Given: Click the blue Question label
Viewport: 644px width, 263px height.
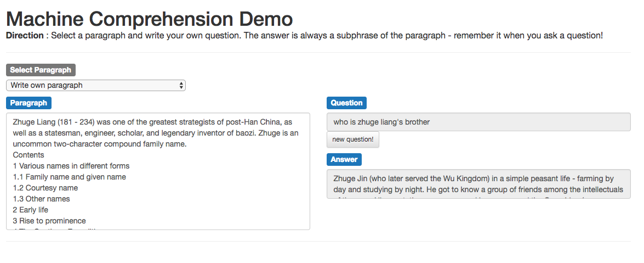Looking at the screenshot, I should point(346,103).
